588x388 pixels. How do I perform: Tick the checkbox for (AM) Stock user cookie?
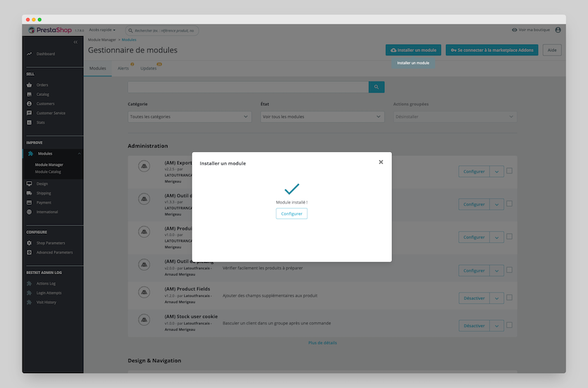click(510, 325)
